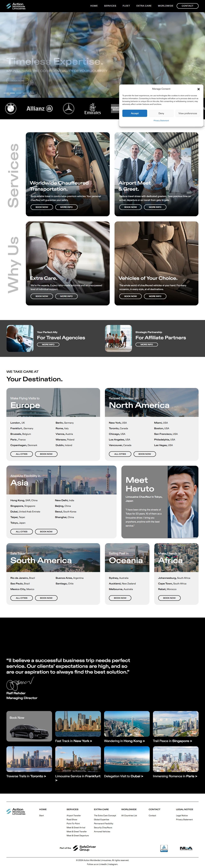205x868 pixels.
Task: Open the Rio de Janeiro, Brazil link
Action: 23,578
